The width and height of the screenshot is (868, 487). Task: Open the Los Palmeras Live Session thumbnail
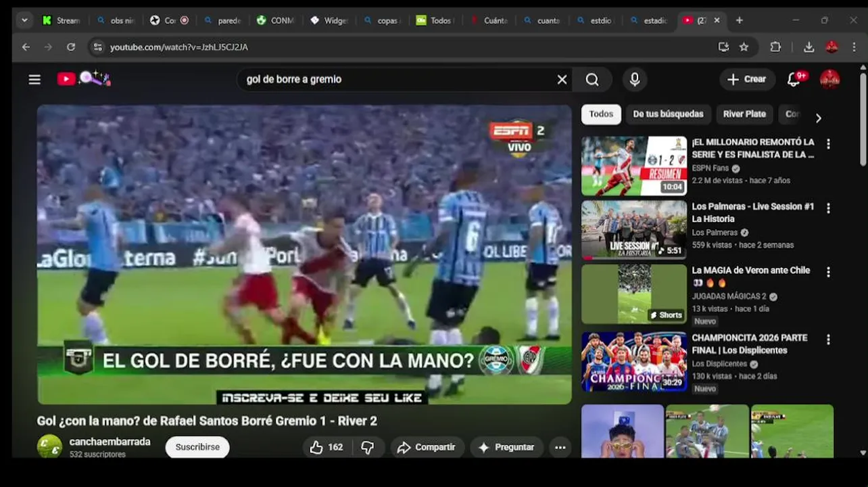634,230
